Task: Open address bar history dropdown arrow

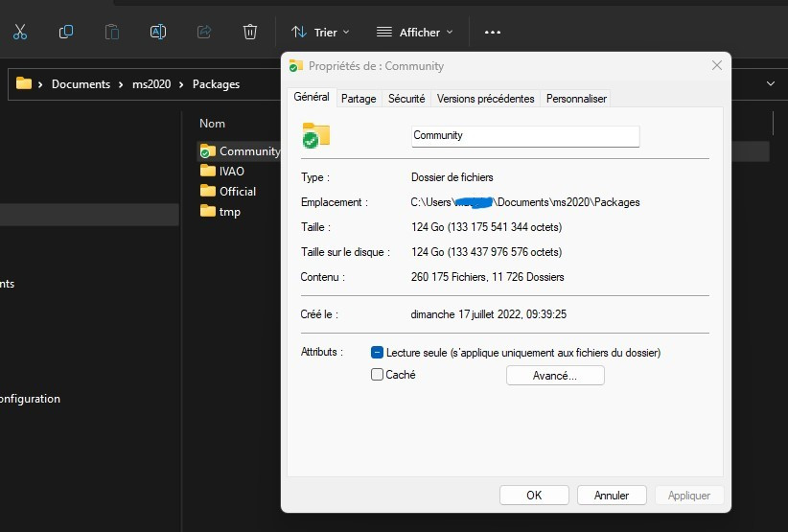Action: click(771, 83)
